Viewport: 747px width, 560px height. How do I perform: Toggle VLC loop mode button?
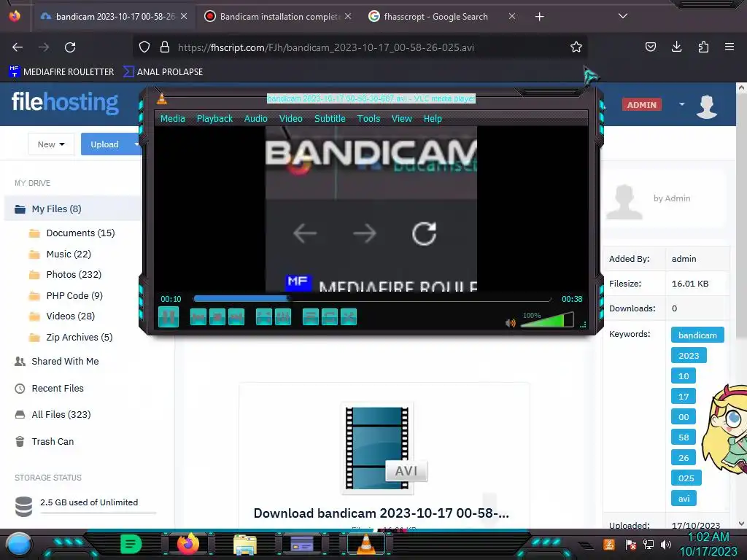330,317
